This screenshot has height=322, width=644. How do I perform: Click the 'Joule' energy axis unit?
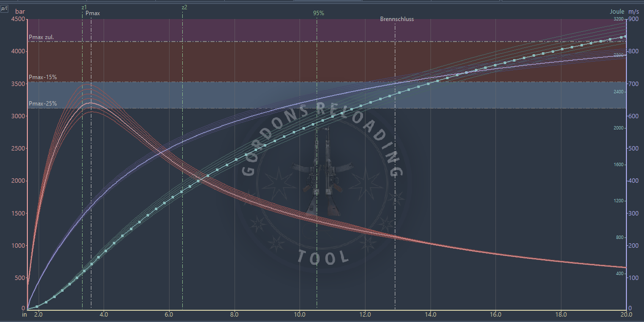pos(617,11)
